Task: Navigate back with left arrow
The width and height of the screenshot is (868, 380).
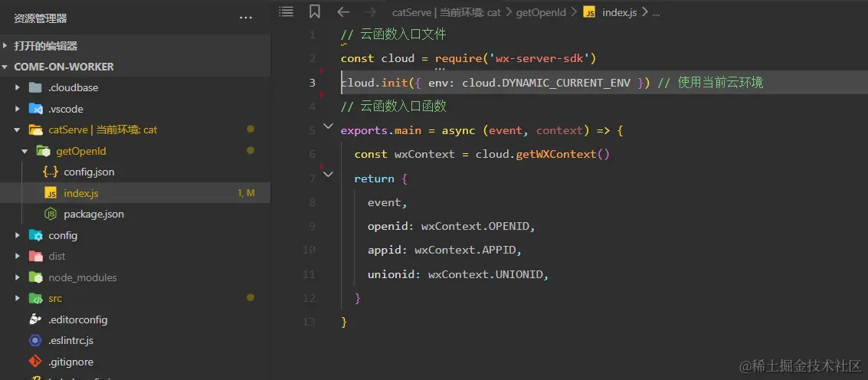Action: (x=343, y=11)
